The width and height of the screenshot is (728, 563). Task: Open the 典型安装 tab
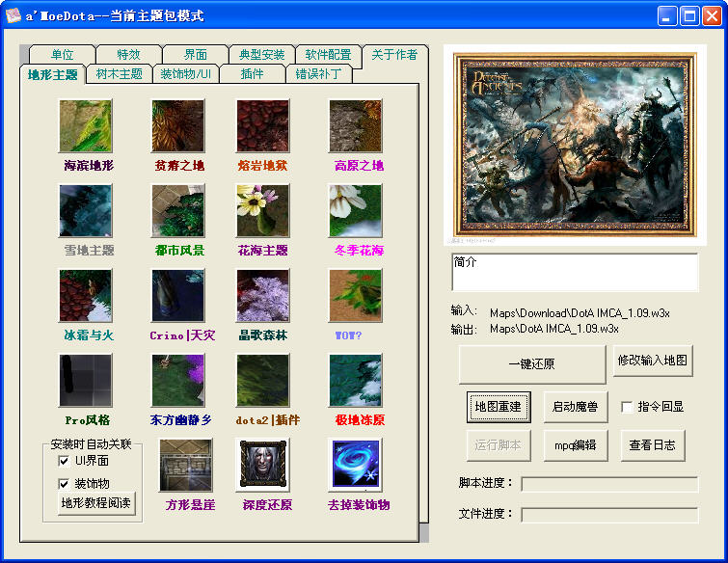(262, 55)
